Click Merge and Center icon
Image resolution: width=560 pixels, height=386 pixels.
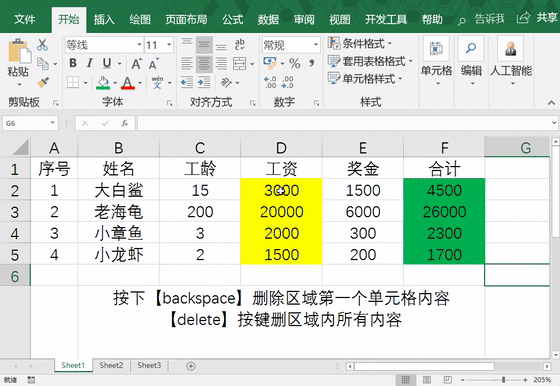tap(240, 64)
